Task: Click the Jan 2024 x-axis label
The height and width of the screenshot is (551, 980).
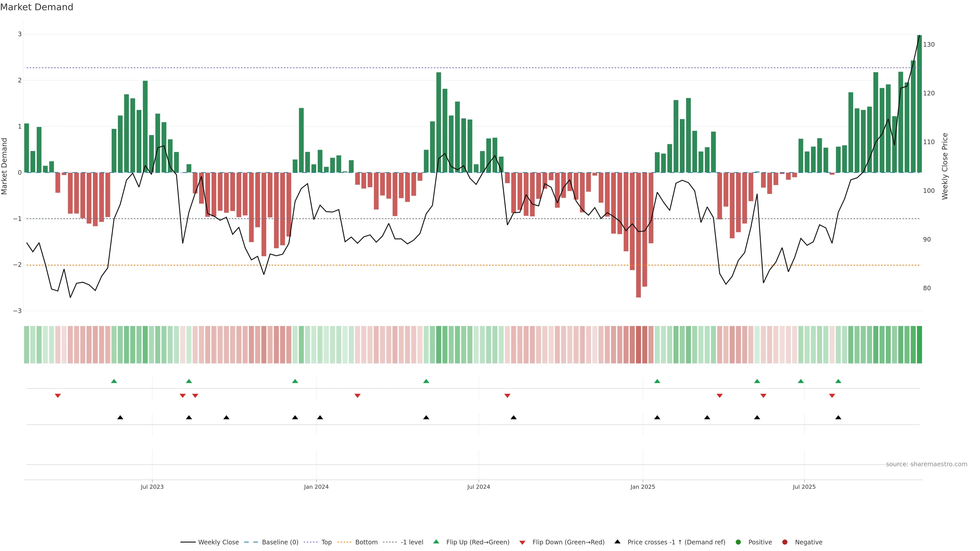Action: (x=316, y=487)
